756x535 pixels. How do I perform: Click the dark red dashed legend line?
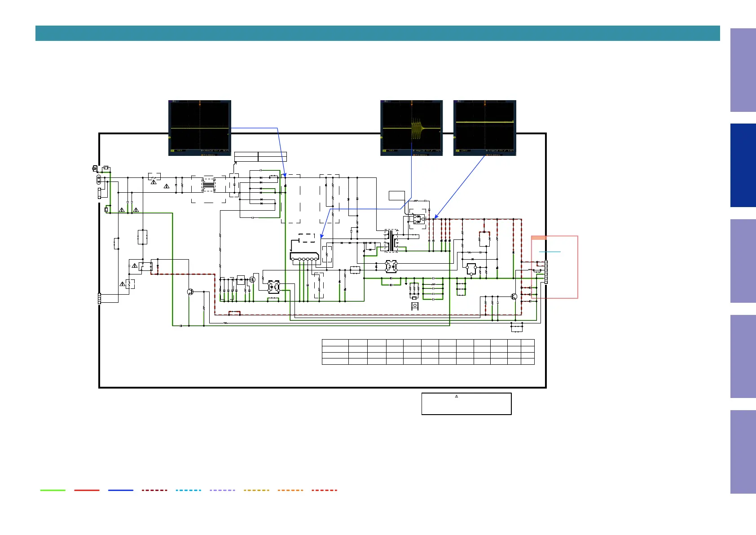tap(154, 490)
